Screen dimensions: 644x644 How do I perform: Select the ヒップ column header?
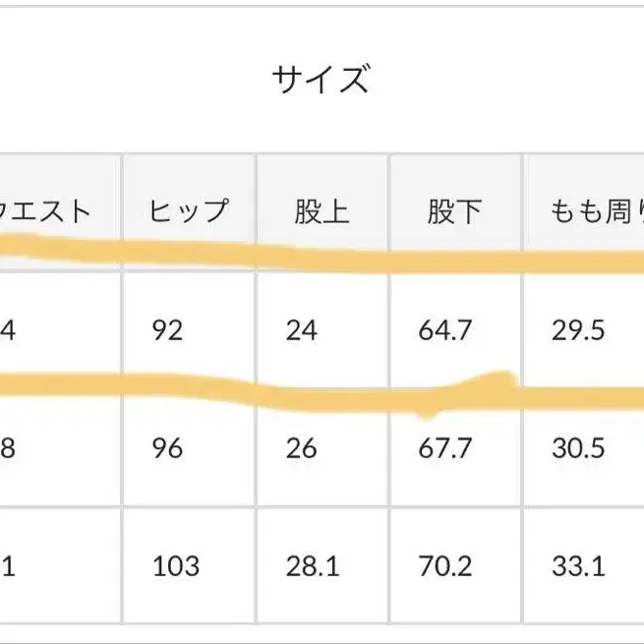click(x=189, y=211)
